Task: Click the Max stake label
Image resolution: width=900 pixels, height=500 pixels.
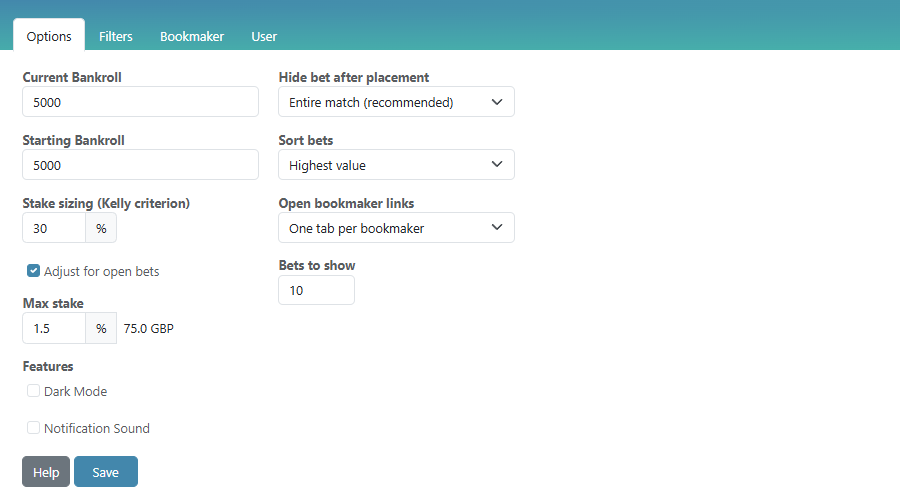Action: [53, 303]
